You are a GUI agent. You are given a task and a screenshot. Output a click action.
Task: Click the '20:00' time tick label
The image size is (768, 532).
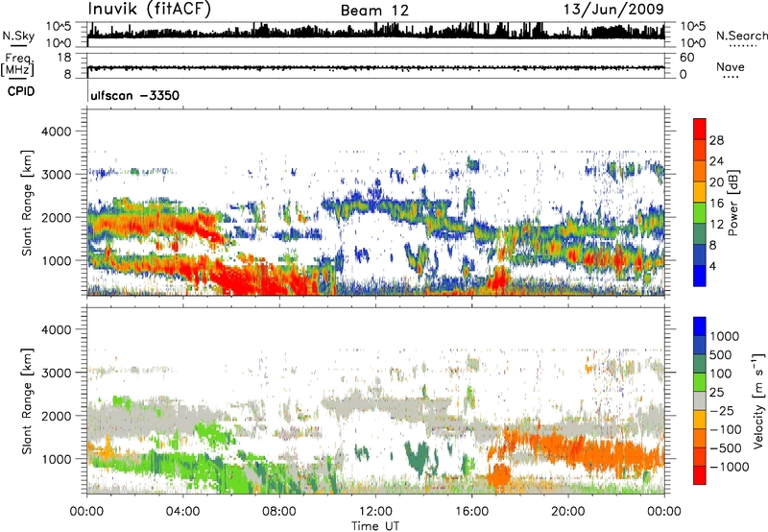[x=567, y=512]
